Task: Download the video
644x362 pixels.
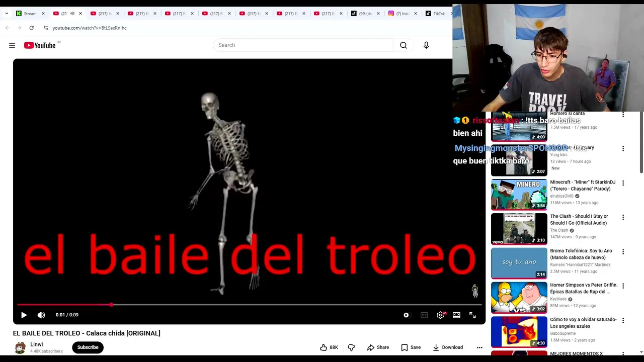Action: click(x=447, y=347)
